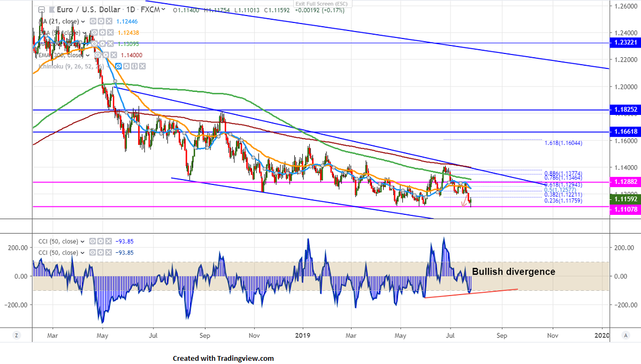Remove the second CCI (50, close) indicator
The height and width of the screenshot is (364, 641).
pos(109,252)
